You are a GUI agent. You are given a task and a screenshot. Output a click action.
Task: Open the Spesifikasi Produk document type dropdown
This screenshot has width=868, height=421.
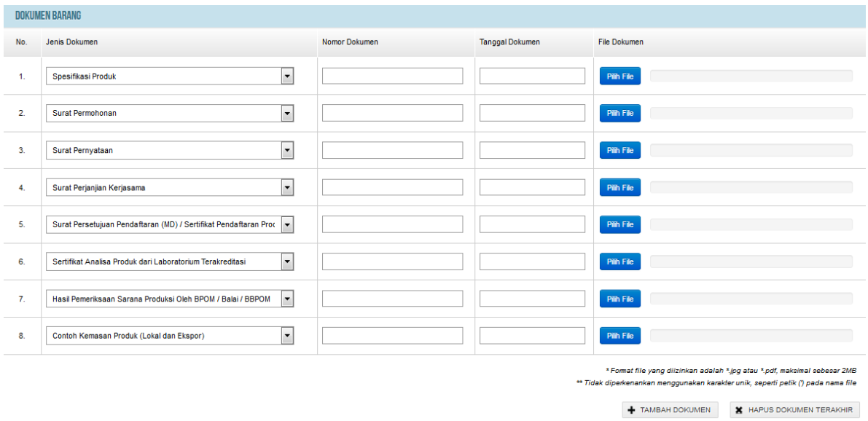click(x=287, y=76)
